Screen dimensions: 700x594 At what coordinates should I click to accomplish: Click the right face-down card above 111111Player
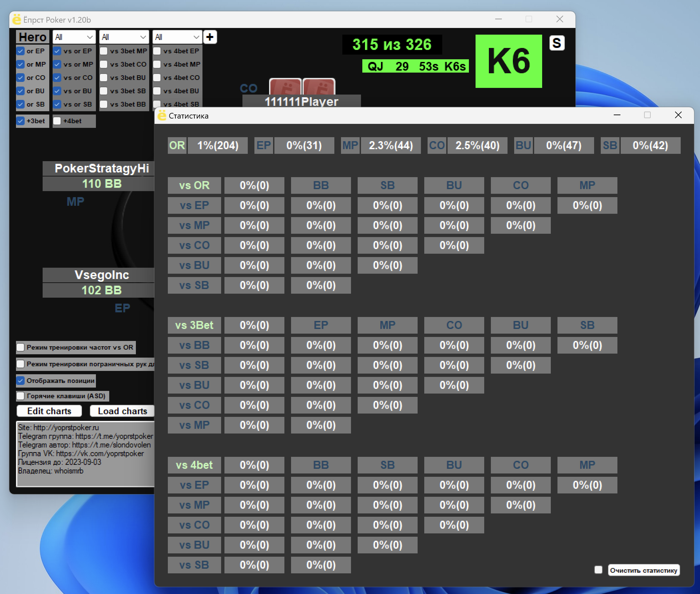[319, 87]
